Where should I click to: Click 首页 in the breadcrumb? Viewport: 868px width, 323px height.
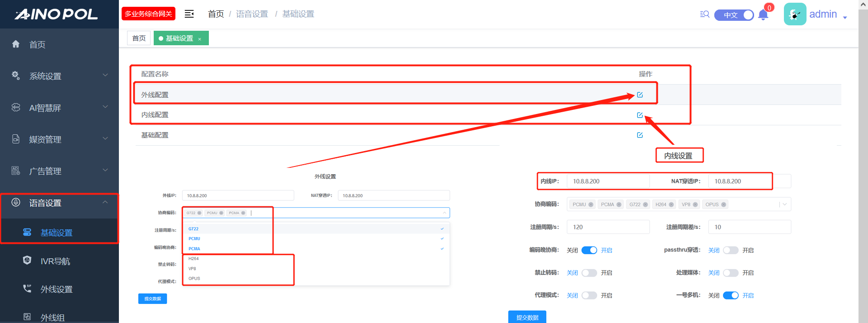(x=216, y=14)
